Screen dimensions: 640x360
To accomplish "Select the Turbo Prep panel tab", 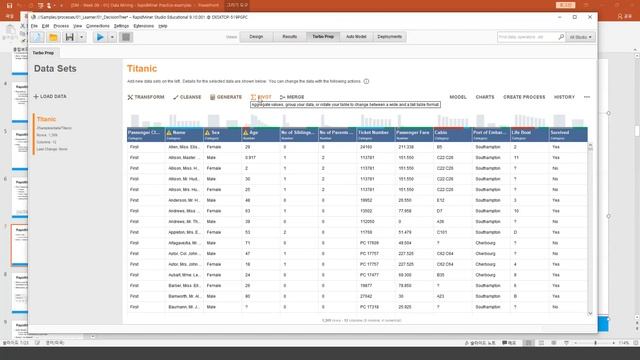I will pyautogui.click(x=43, y=53).
